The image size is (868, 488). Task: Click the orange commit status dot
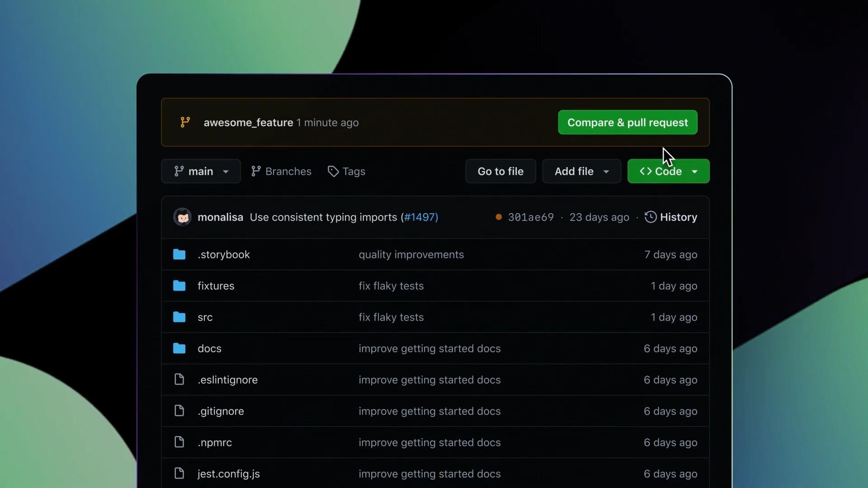499,217
